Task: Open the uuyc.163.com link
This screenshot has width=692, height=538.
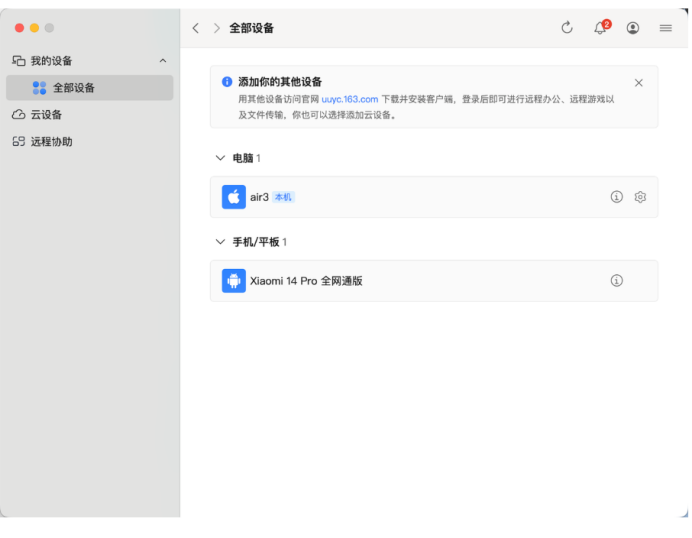Action: click(350, 100)
